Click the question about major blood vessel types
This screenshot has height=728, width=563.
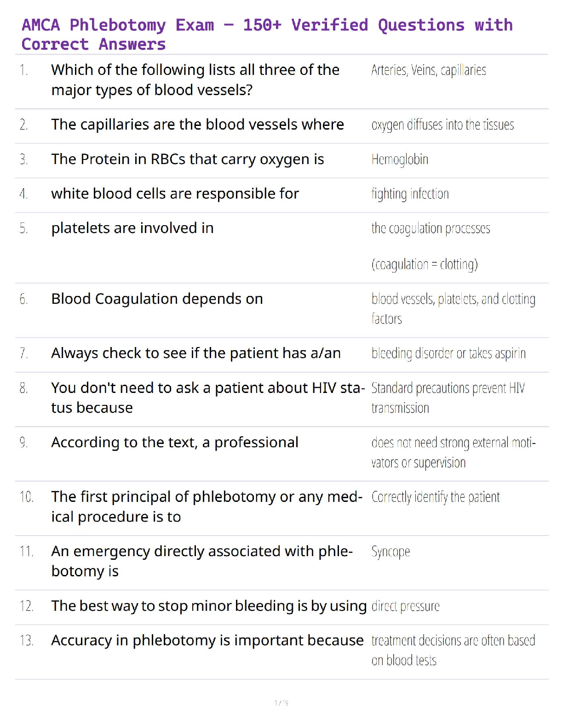click(195, 80)
